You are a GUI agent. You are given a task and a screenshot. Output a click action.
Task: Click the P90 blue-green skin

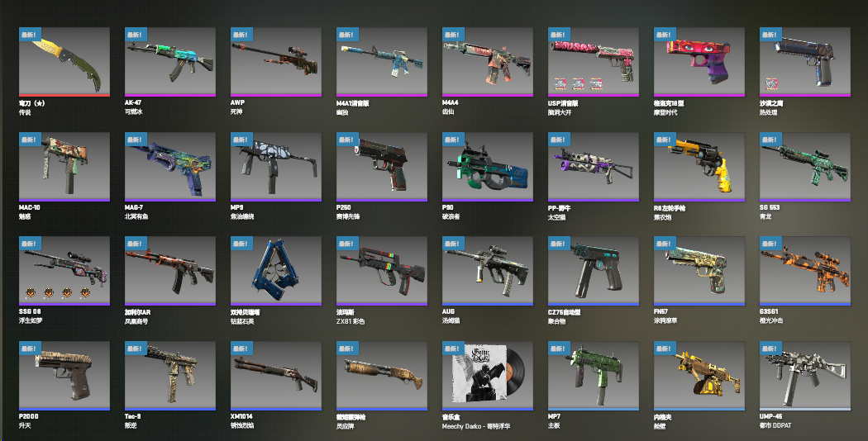487,167
